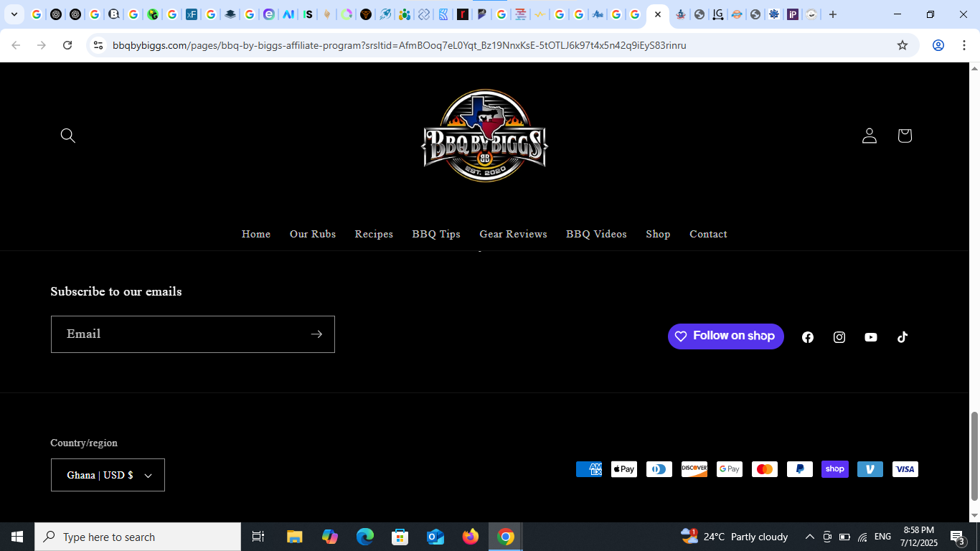Screen dimensions: 980x551
Task: Open the Shop menu item
Action: tap(658, 234)
